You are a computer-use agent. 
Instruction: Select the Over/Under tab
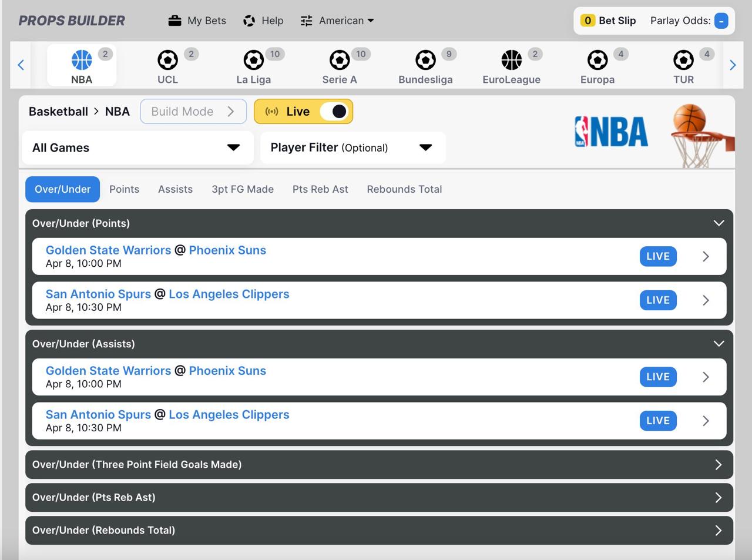62,189
